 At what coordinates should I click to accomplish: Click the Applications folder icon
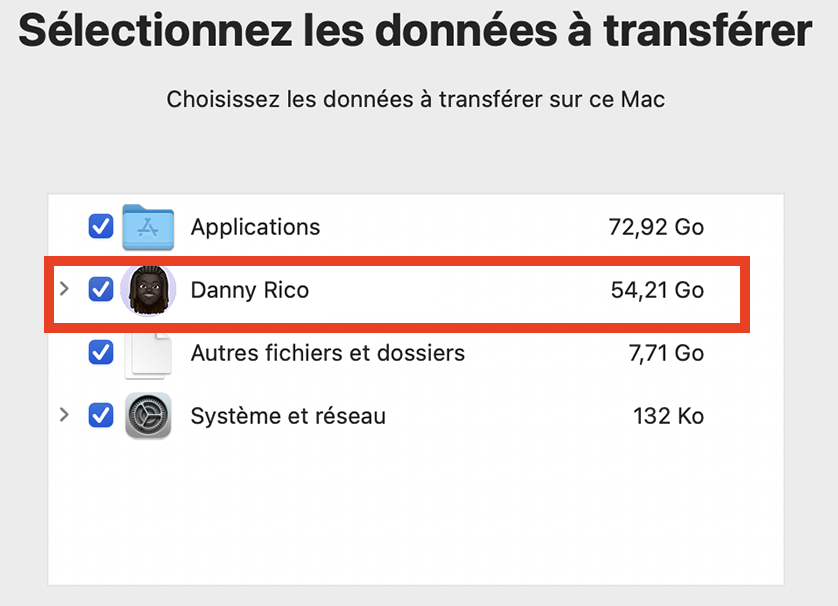point(148,227)
